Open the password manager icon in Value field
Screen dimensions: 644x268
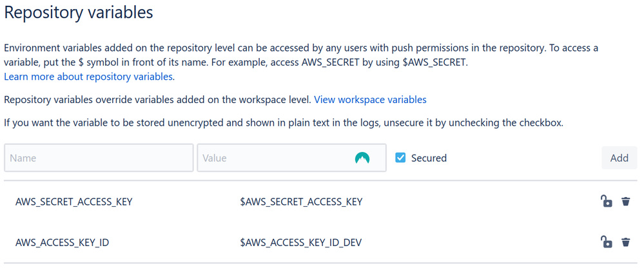(362, 158)
